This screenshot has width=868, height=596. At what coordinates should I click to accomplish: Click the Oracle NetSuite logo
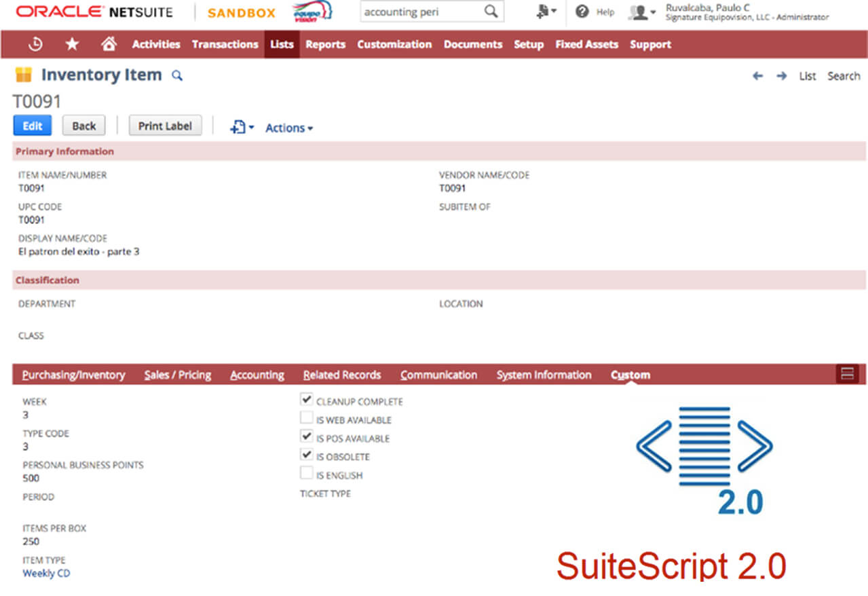94,12
